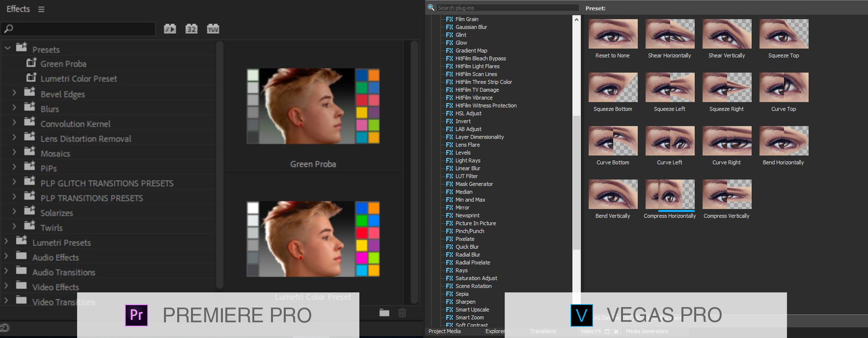Select the Gaussian Blur plug-in
The width and height of the screenshot is (868, 338).
[471, 27]
